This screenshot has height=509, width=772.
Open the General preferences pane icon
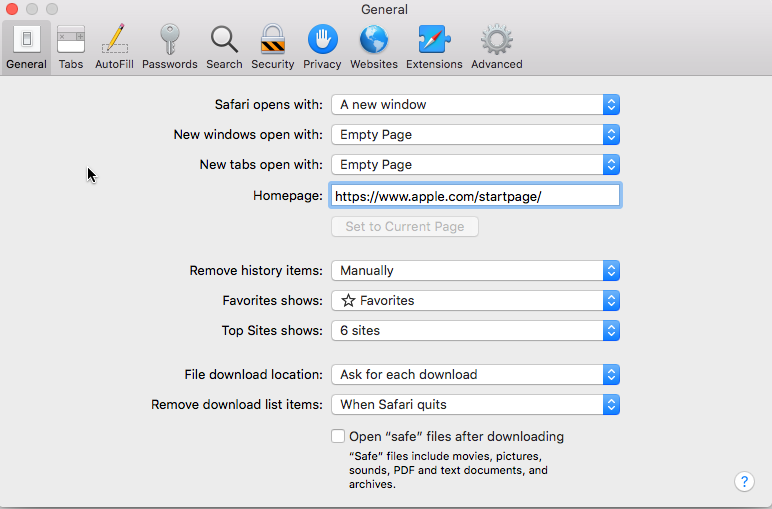(x=26, y=39)
